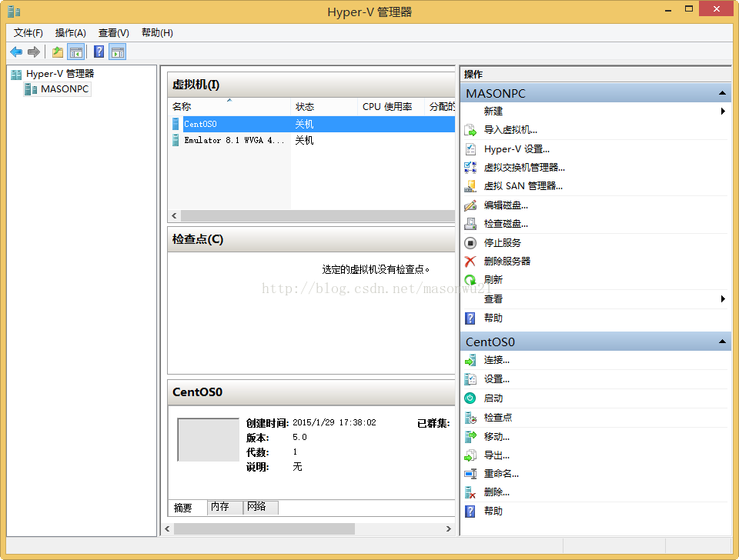Click the 重命名... action link
Image resolution: width=739 pixels, height=560 pixels.
[x=501, y=474]
